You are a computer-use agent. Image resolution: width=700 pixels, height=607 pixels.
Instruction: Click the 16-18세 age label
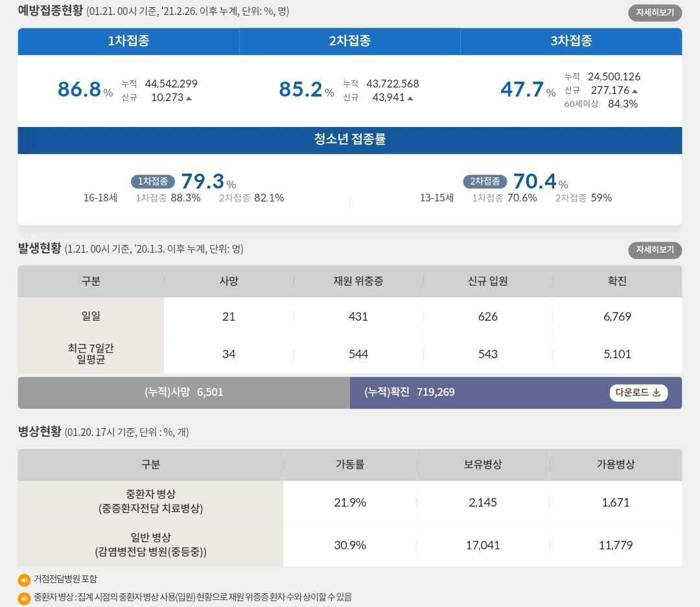click(x=100, y=198)
